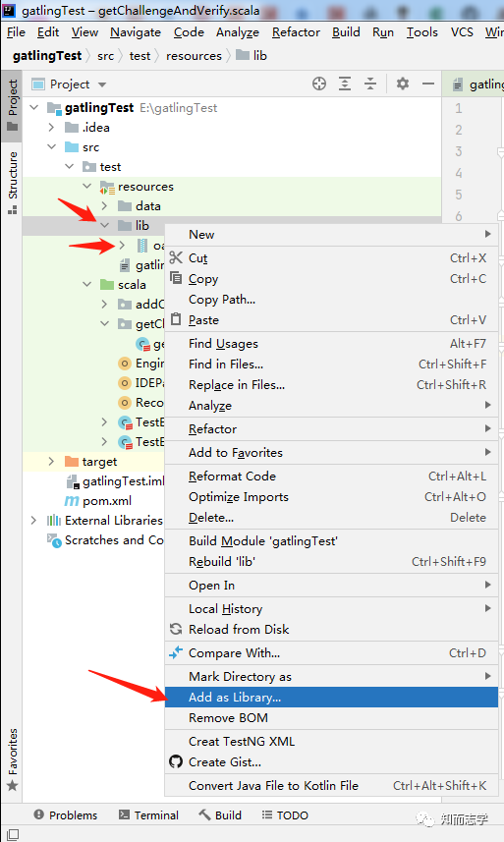Hide the Project panel with minus icon
Image resolution: width=504 pixels, height=842 pixels.
pyautogui.click(x=428, y=84)
